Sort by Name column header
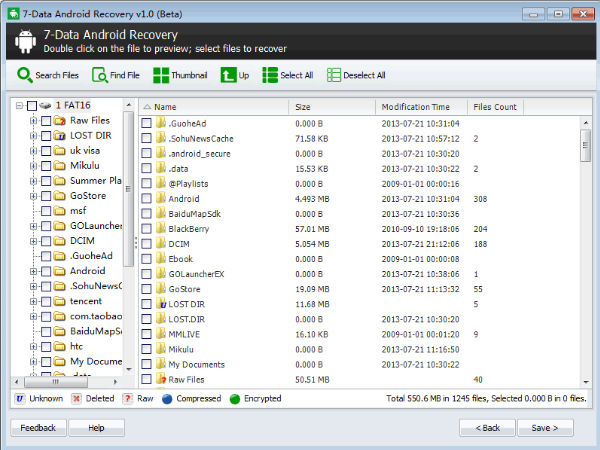 pyautogui.click(x=214, y=107)
